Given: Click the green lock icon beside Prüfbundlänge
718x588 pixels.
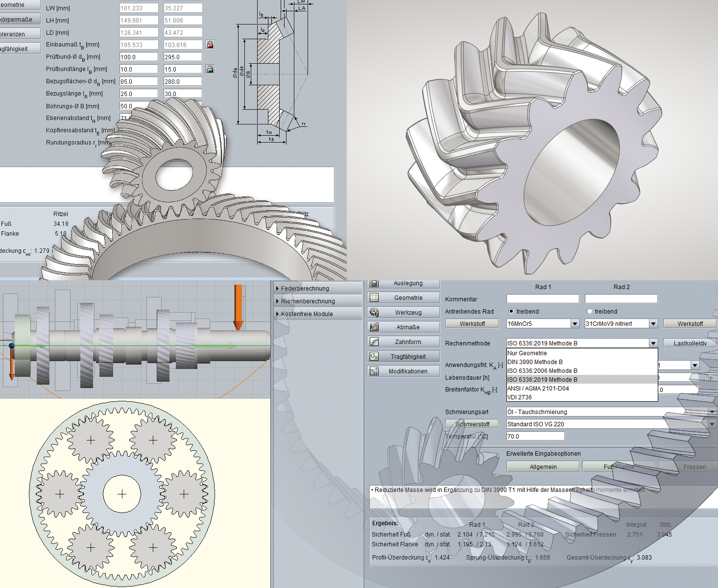Looking at the screenshot, I should 210,69.
